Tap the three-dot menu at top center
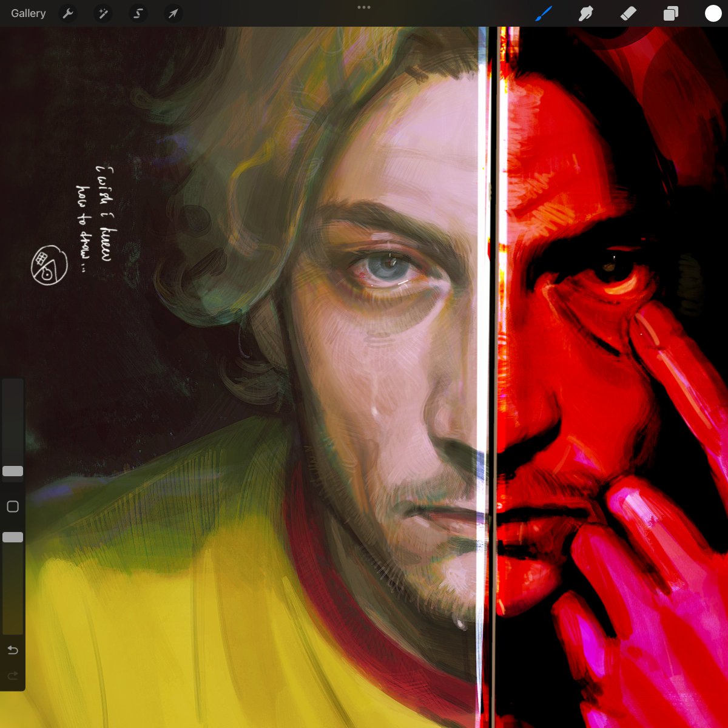The width and height of the screenshot is (728, 728). click(x=364, y=7)
